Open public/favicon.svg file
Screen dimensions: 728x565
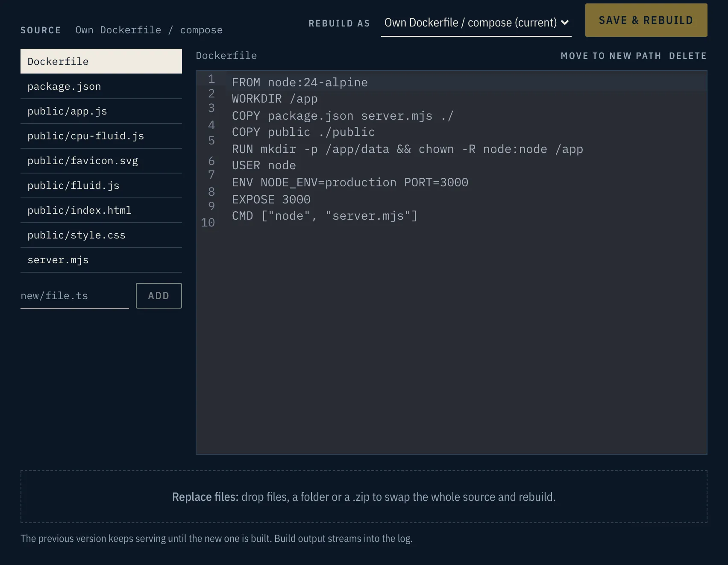click(101, 161)
